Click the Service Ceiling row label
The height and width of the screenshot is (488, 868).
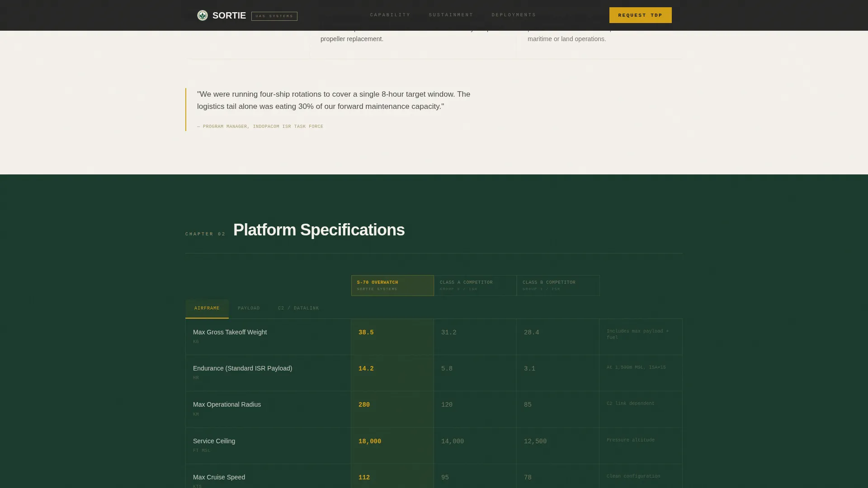[x=214, y=441]
